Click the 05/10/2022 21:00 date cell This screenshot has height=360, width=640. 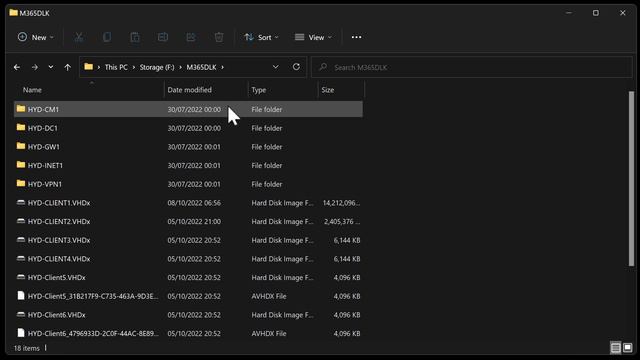coord(194,222)
